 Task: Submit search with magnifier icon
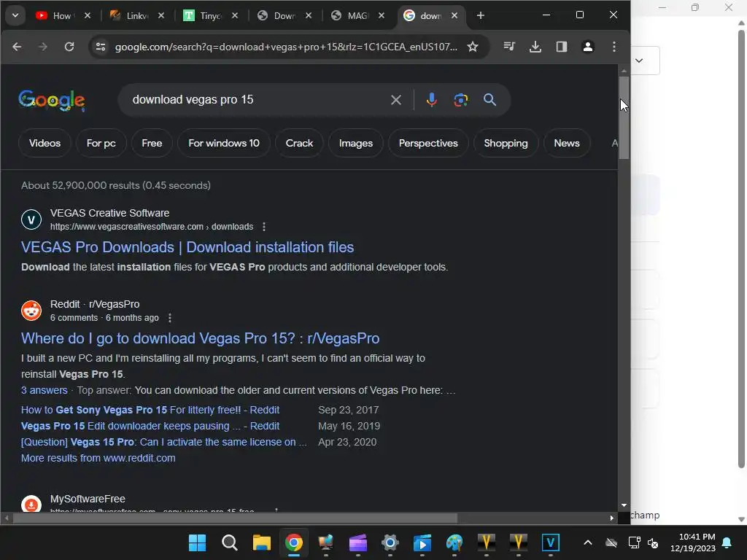tap(489, 100)
